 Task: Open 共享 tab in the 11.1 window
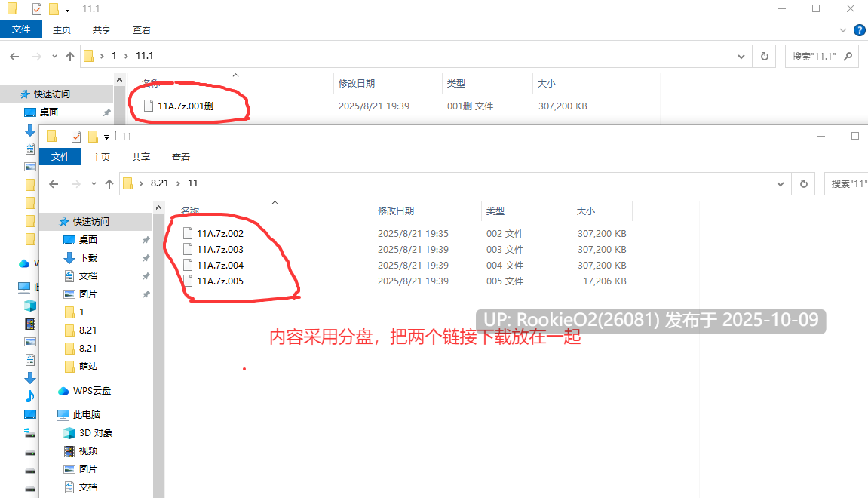click(101, 30)
